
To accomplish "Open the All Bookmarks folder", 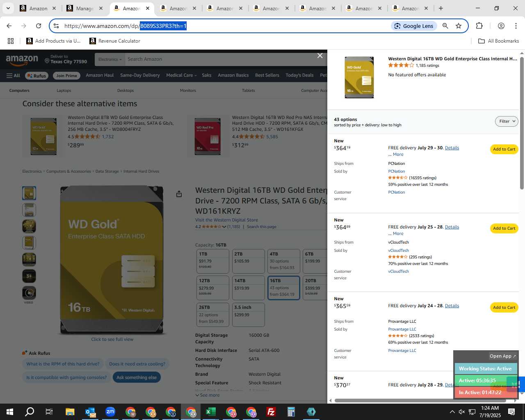I will 498,41.
